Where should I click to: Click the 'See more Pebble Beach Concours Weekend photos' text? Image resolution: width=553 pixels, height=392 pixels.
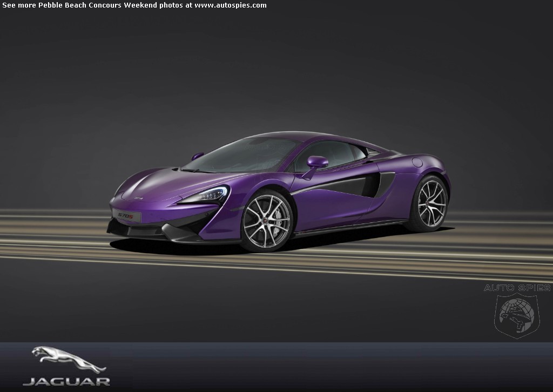93,5
